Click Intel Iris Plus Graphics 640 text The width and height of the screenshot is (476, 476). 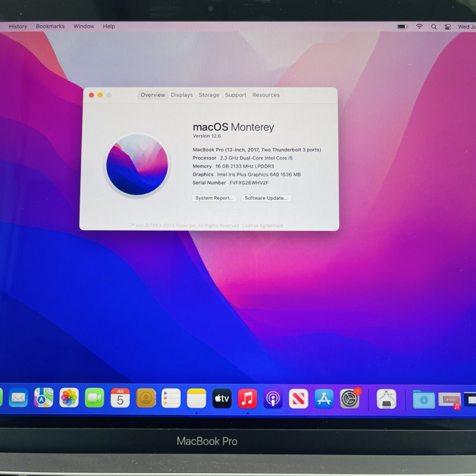point(259,174)
